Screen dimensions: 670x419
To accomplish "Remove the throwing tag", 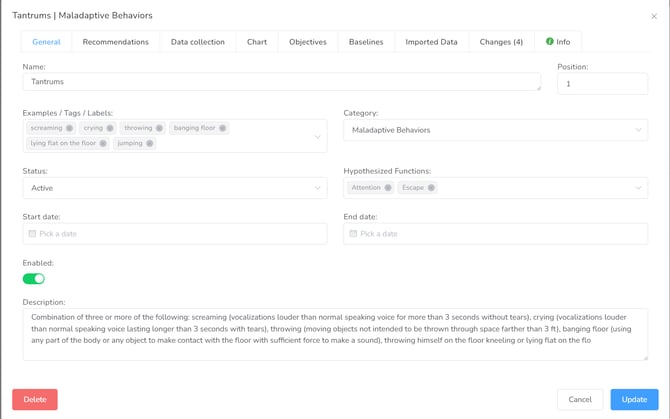I will click(159, 128).
